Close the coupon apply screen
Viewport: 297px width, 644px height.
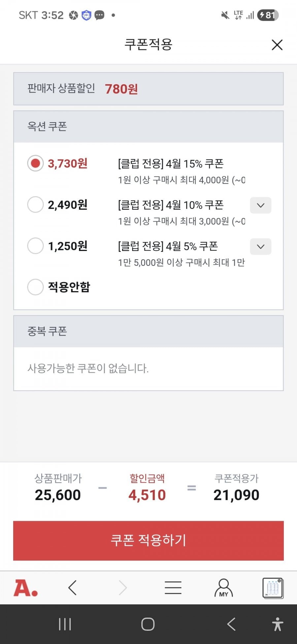point(277,45)
